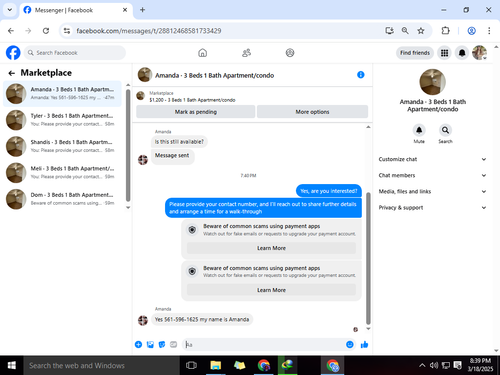
Task: Click the browser address bar URL
Action: point(149,31)
